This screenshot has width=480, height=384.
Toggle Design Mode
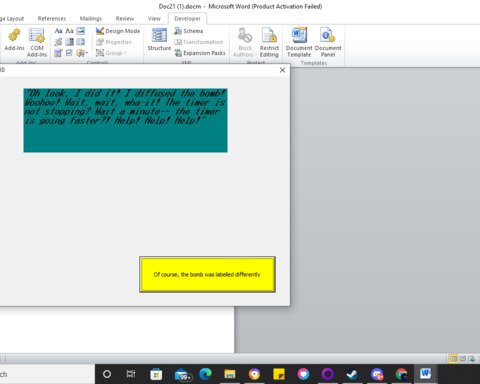coord(118,31)
